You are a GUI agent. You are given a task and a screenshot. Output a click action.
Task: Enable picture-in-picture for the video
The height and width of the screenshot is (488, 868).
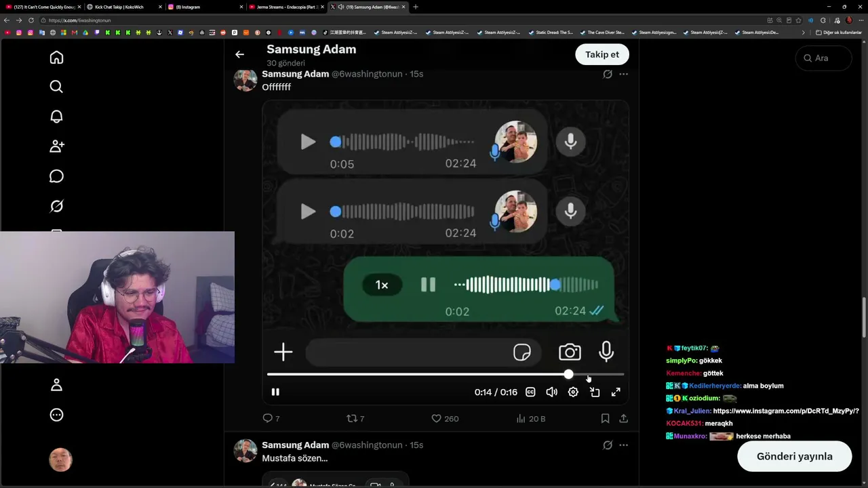(595, 392)
